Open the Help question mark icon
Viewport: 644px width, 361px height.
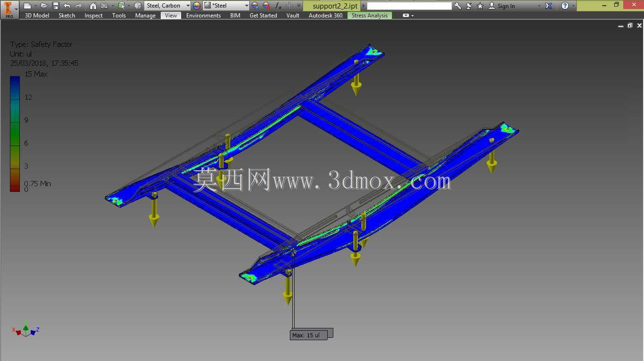(x=565, y=6)
